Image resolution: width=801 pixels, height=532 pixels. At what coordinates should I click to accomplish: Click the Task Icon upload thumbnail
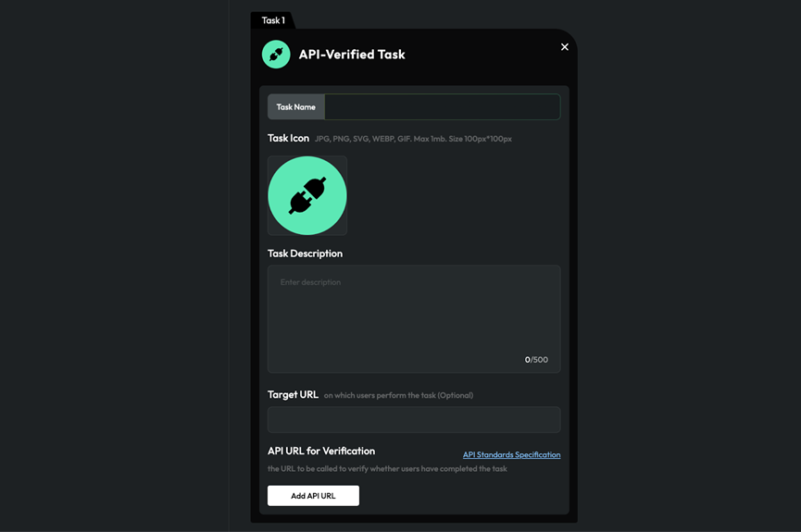(307, 195)
